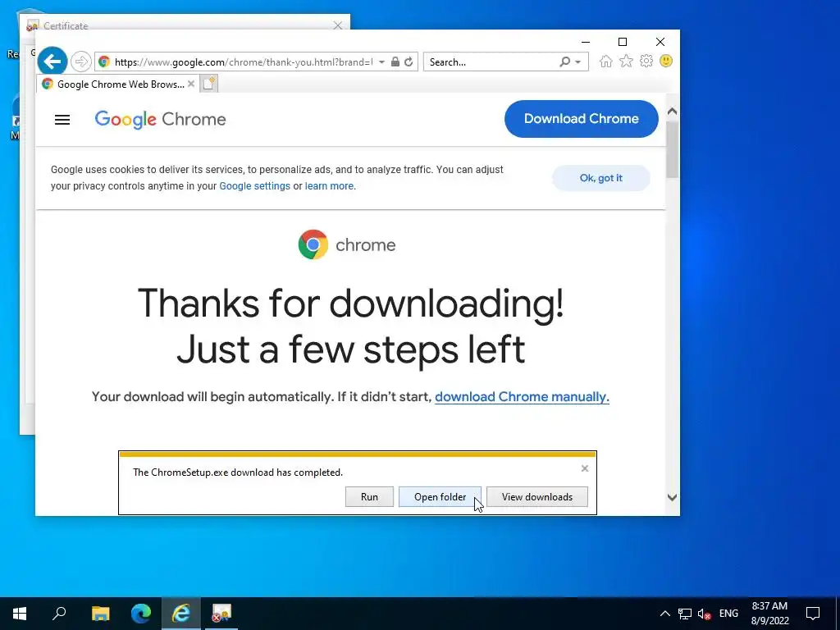Click the Google Chrome logo
The height and width of the screenshot is (630, 840).
point(160,120)
